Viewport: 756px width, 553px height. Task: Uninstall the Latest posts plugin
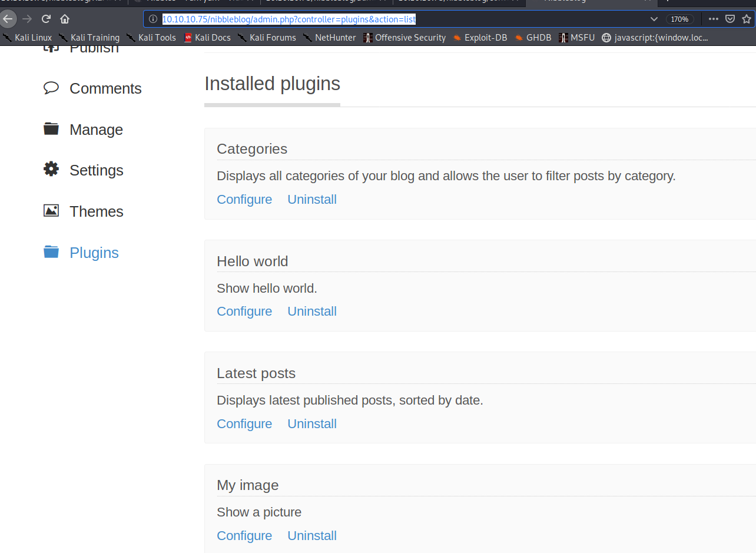pos(312,424)
